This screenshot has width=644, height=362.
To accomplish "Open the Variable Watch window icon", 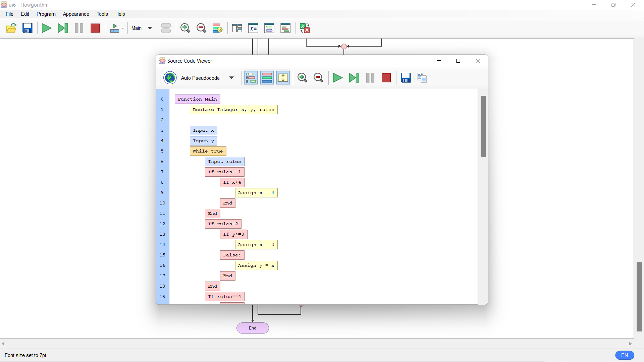I will click(253, 28).
